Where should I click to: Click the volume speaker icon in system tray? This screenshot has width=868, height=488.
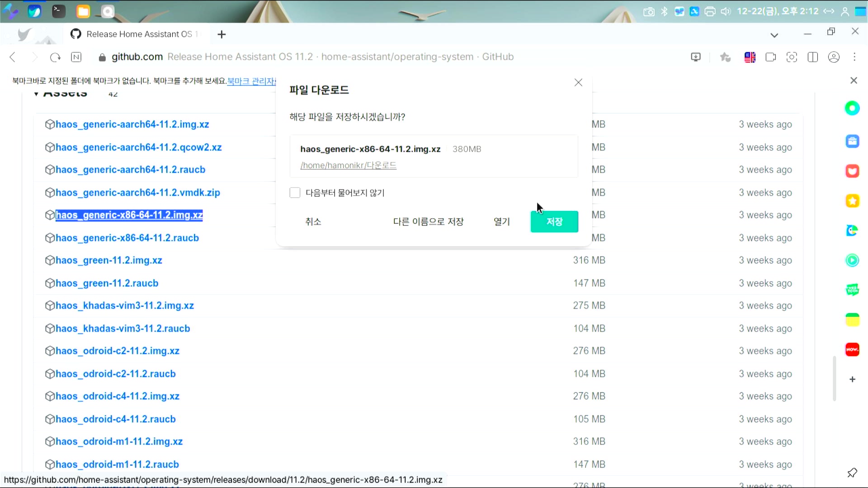726,11
